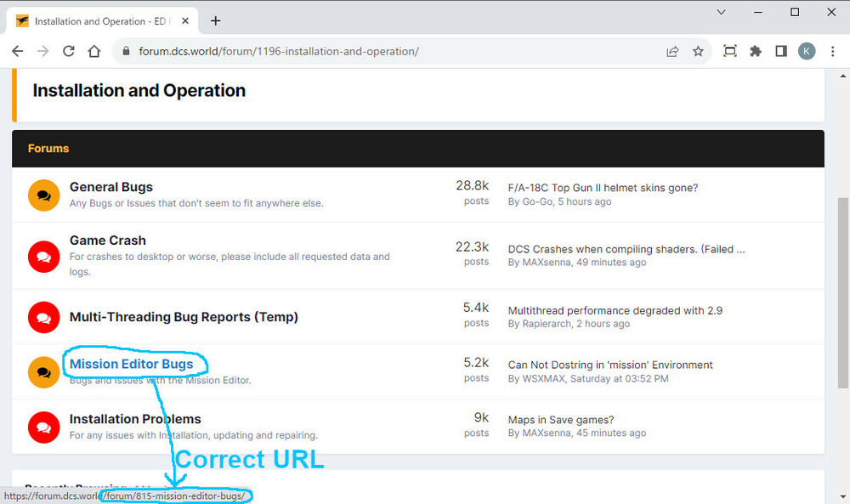Click the 'Forums' section header text
Screen dimensions: 850x504
pyautogui.click(x=48, y=149)
